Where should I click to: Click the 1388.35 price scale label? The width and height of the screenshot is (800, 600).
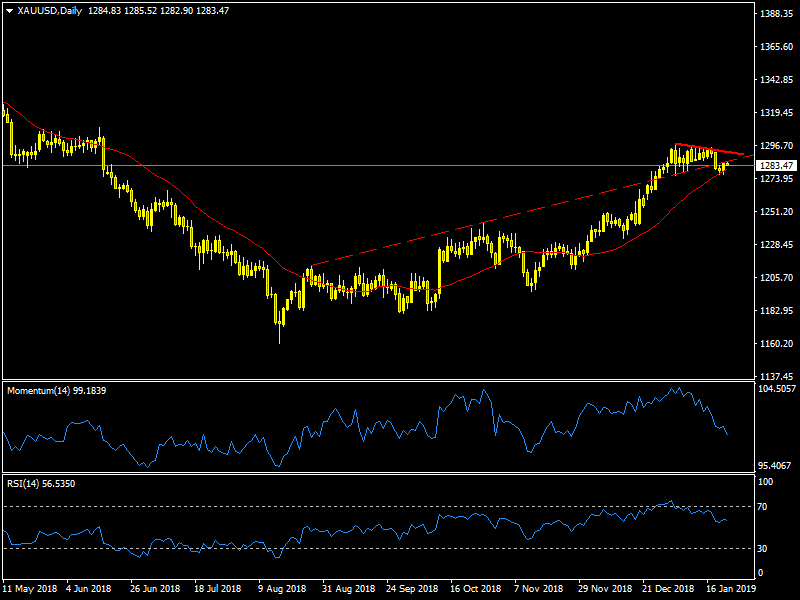[775, 14]
